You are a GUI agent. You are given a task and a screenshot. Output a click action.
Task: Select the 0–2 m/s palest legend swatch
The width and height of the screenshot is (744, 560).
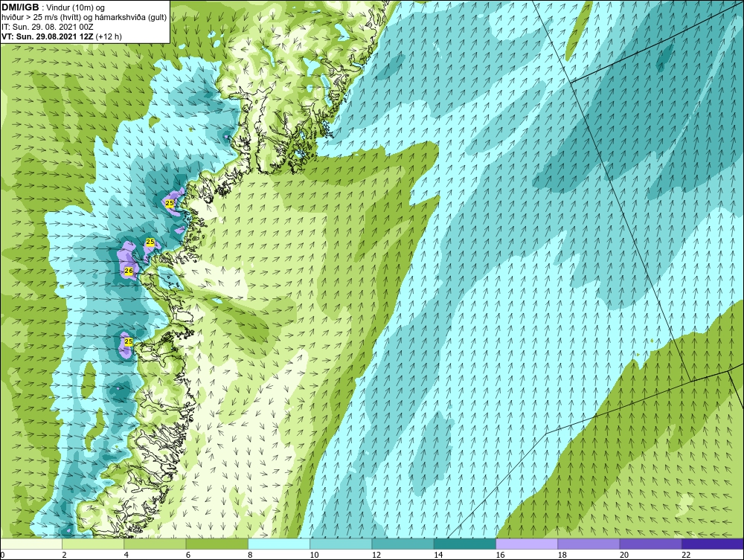pyautogui.click(x=31, y=544)
